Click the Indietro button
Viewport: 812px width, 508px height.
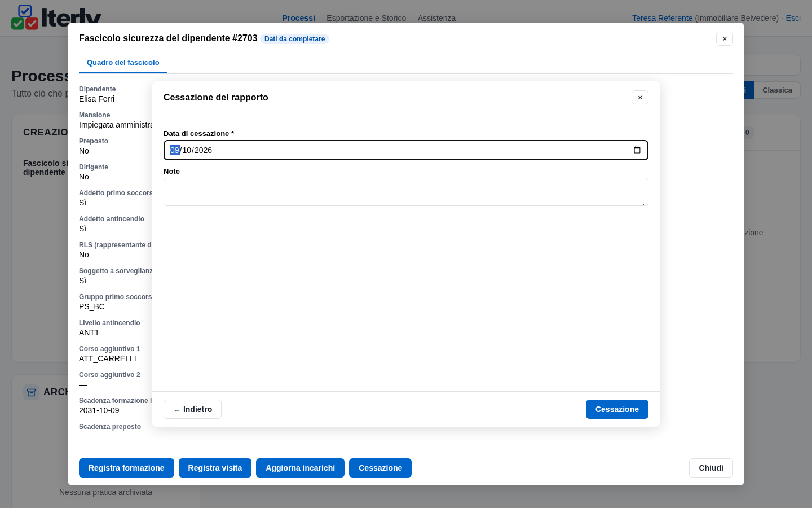tap(192, 409)
